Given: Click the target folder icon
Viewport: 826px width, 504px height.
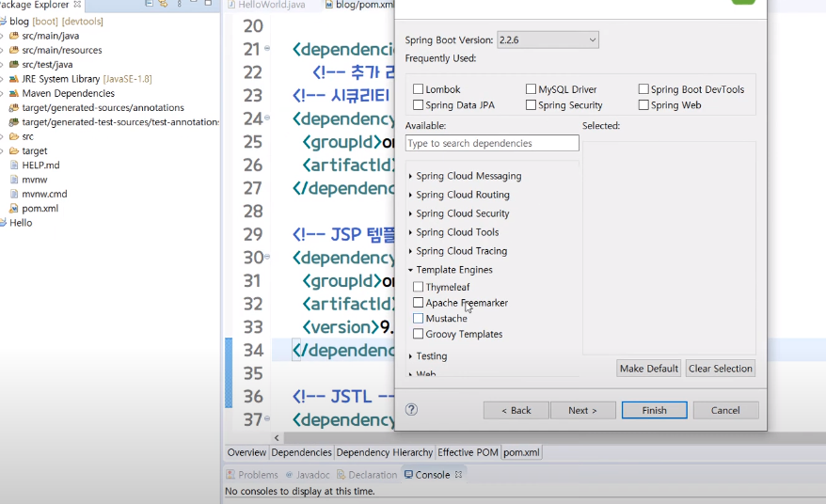Looking at the screenshot, I should point(14,150).
